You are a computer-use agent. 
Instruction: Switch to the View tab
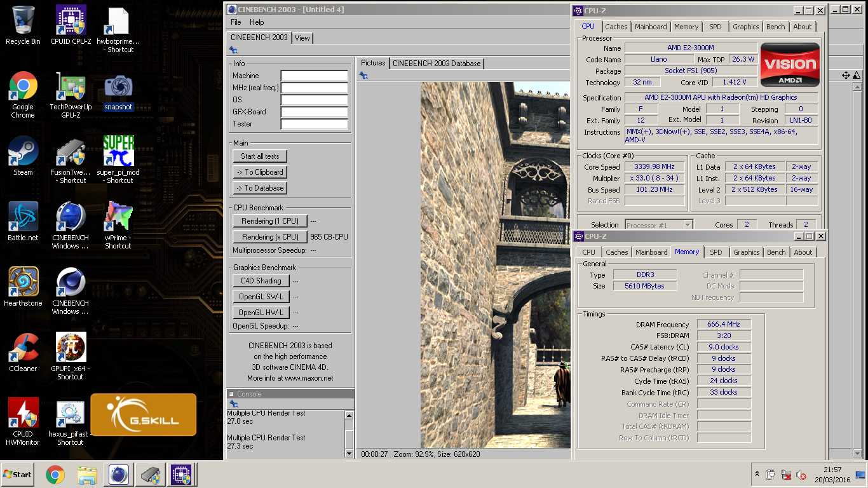pos(302,38)
